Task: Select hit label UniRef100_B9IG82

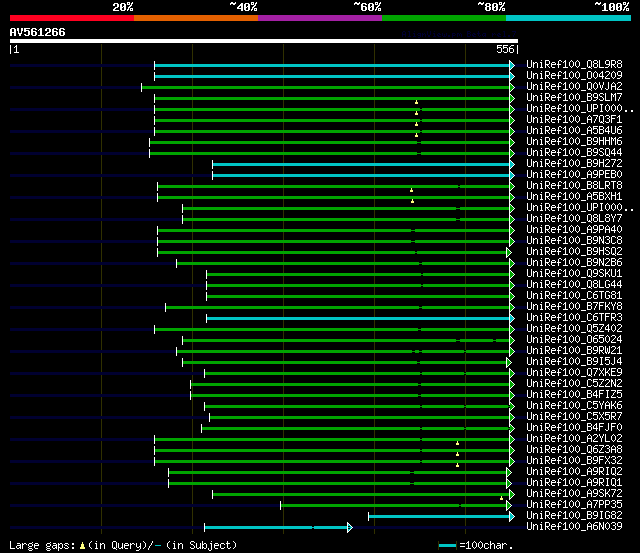Action: point(574,516)
